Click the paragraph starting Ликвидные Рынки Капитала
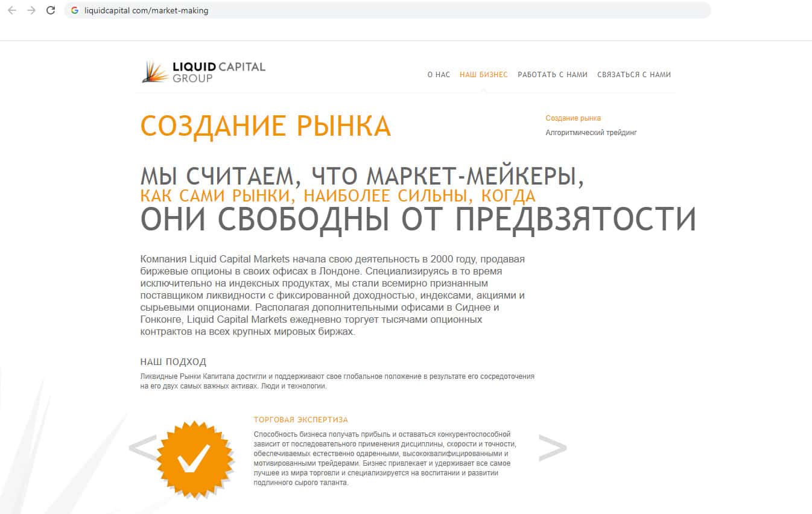Image resolution: width=812 pixels, height=514 pixels. pos(337,381)
